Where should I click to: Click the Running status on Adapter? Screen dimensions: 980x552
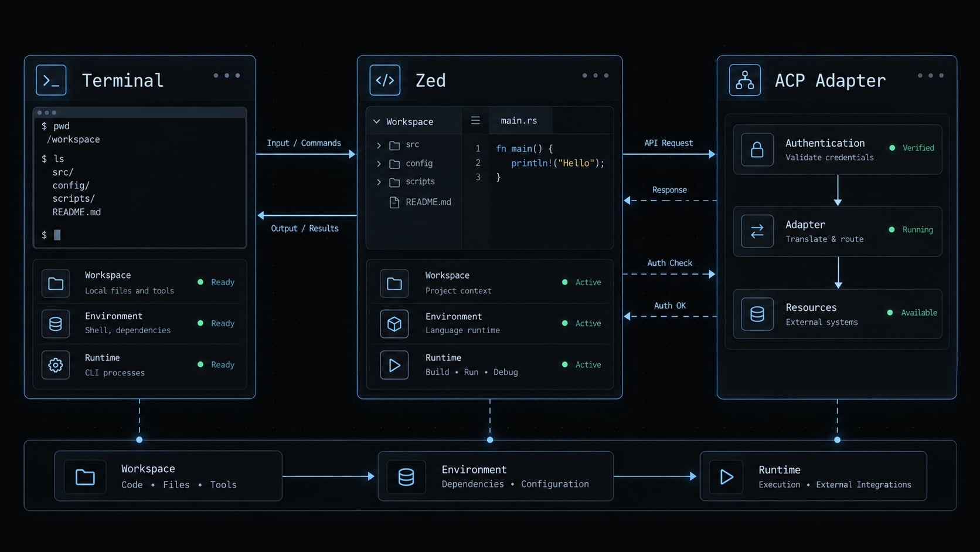point(911,229)
